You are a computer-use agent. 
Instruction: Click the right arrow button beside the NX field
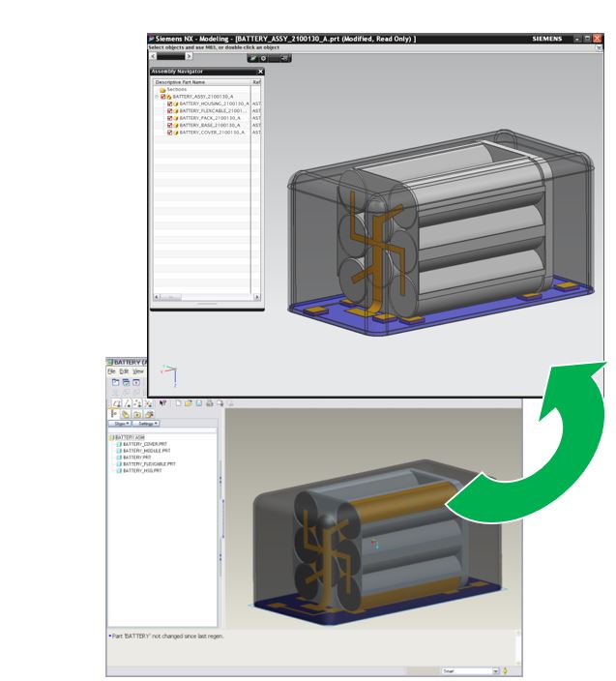point(189,56)
